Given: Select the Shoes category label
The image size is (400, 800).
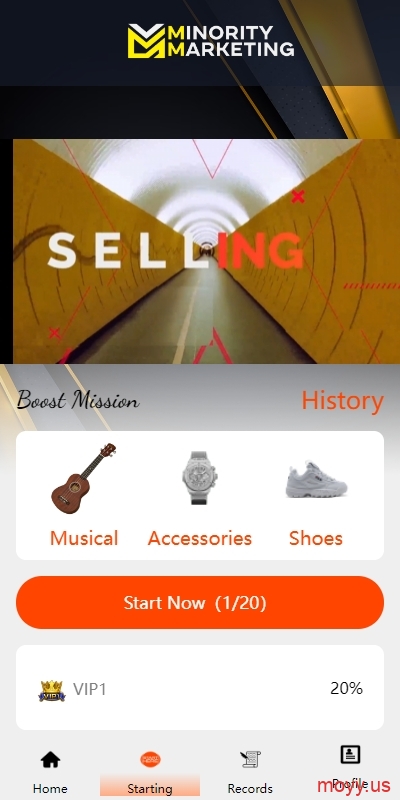Looking at the screenshot, I should (x=316, y=538).
